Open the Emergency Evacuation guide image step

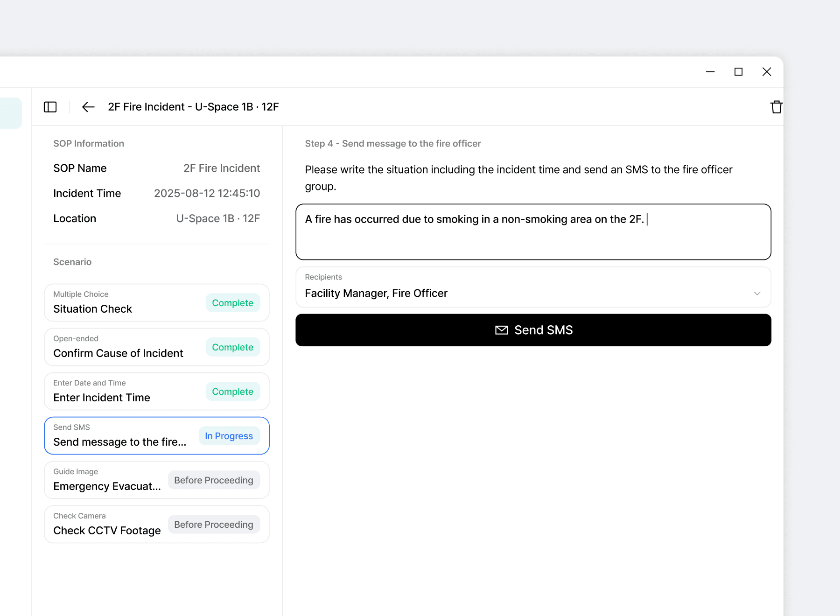click(x=107, y=480)
